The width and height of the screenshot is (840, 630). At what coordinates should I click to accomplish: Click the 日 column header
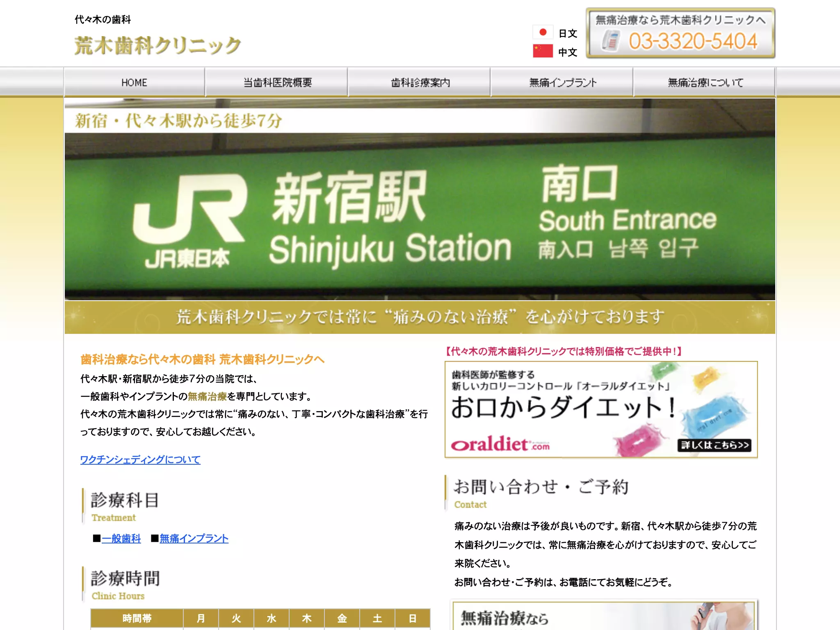[x=413, y=618]
